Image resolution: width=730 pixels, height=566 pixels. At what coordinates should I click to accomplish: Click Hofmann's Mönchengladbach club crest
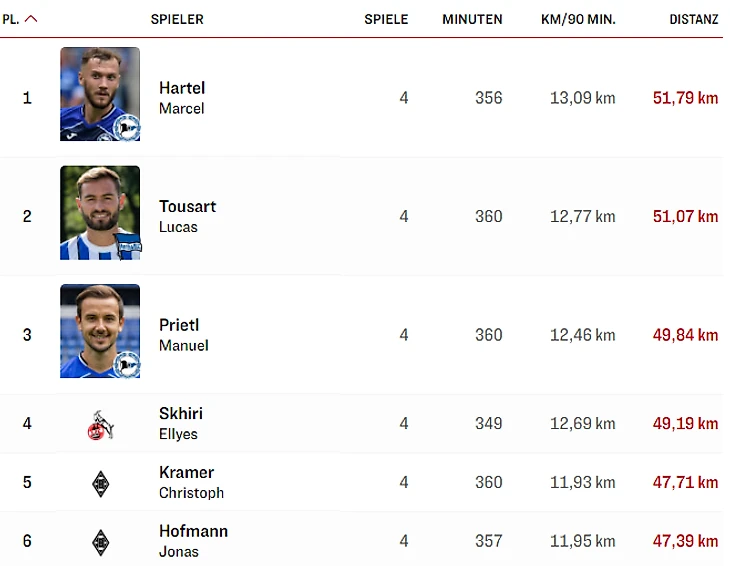100,542
